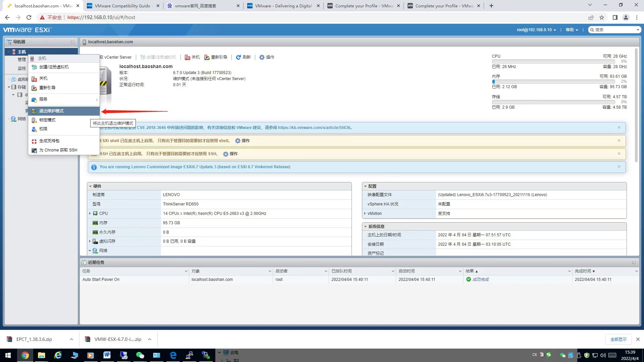Screen dimensions: 644x362
Task: Click the Permissions (权限) menu icon
Action: click(x=34, y=129)
